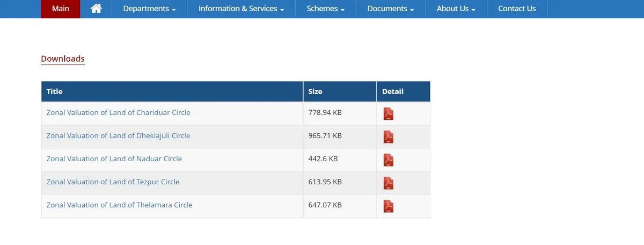Click PDF icon in Tezpur Circle row
The height and width of the screenshot is (245, 644).
tap(388, 183)
